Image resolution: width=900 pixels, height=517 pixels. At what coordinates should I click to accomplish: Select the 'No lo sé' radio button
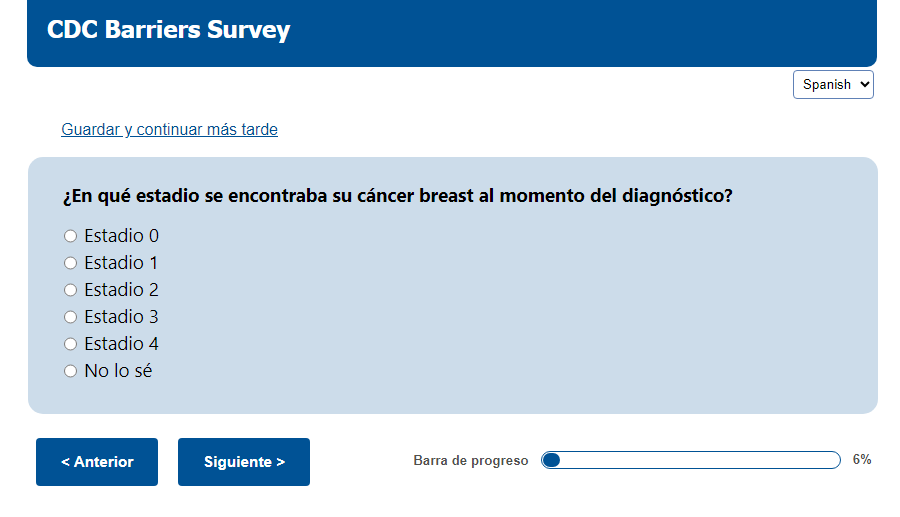(x=70, y=371)
